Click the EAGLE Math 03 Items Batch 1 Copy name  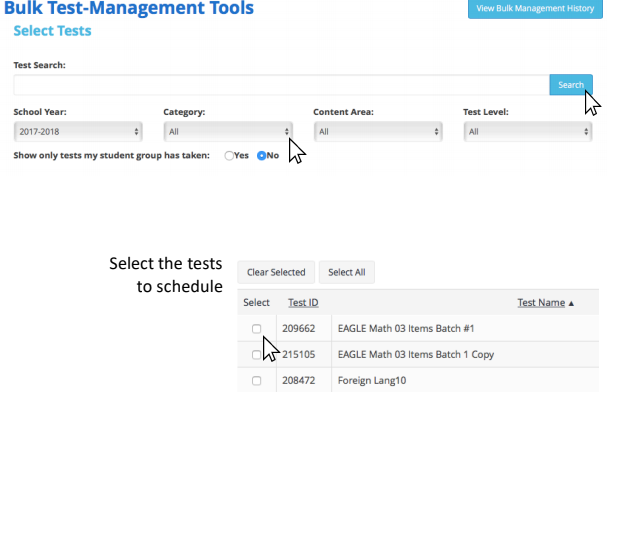[416, 355]
